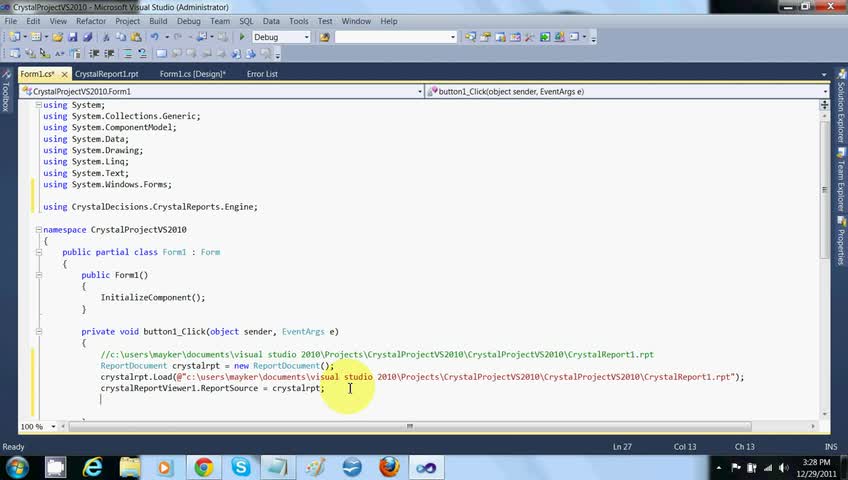848x480 pixels.
Task: Open Properties Window toolbar icon
Action: pyautogui.click(x=486, y=37)
